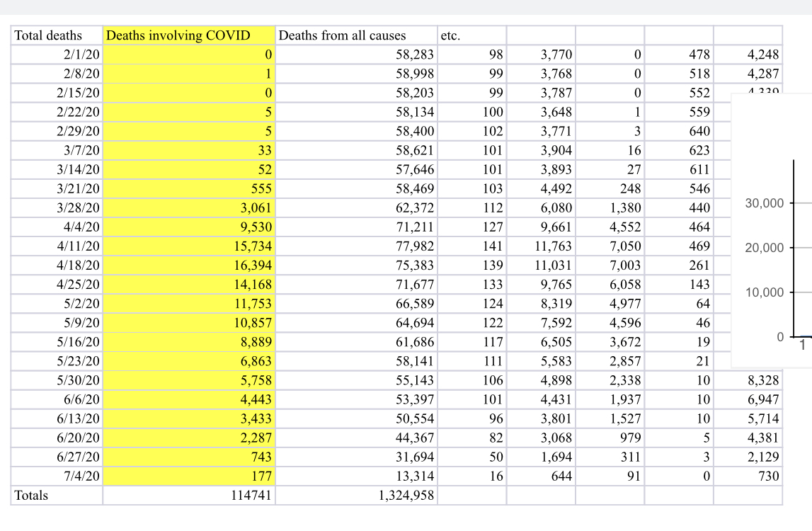Select the cell with value 1,380
This screenshot has width=812, height=531.
click(610, 207)
